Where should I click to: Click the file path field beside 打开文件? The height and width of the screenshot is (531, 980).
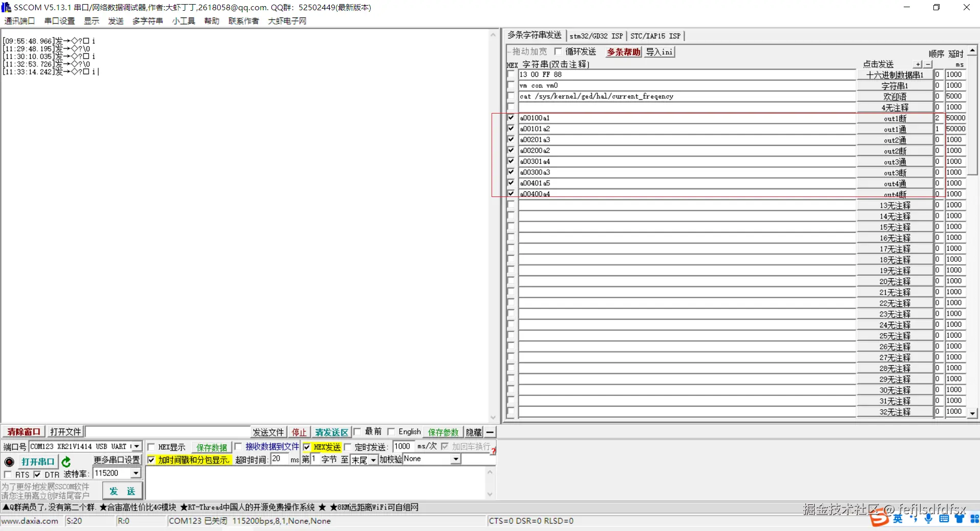168,432
